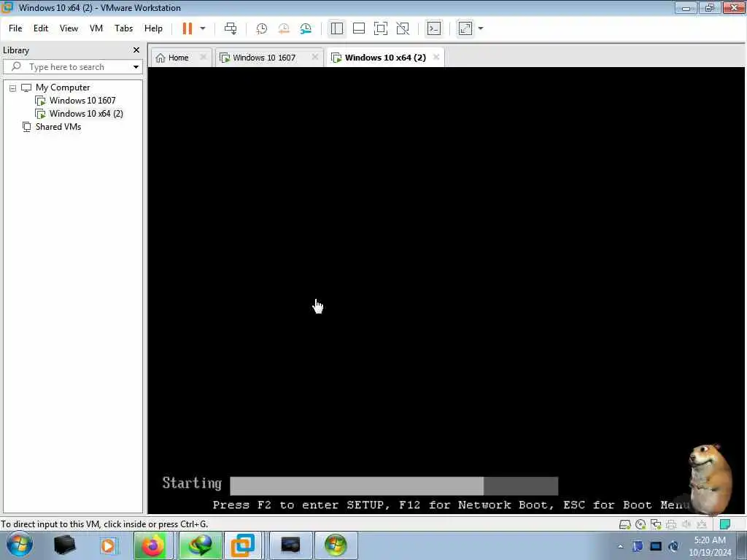Enter full screen mode
Image resolution: width=747 pixels, height=560 pixels.
click(x=381, y=28)
